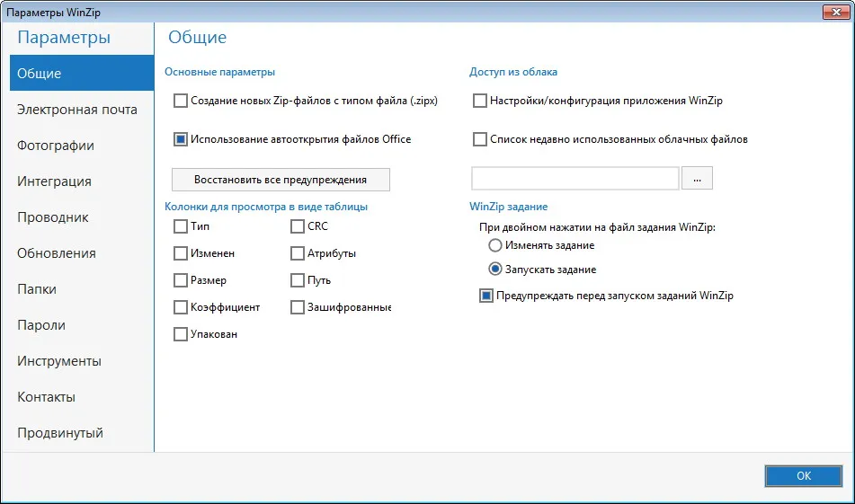
Task: Select the Проводник sidebar item
Action: tap(52, 217)
